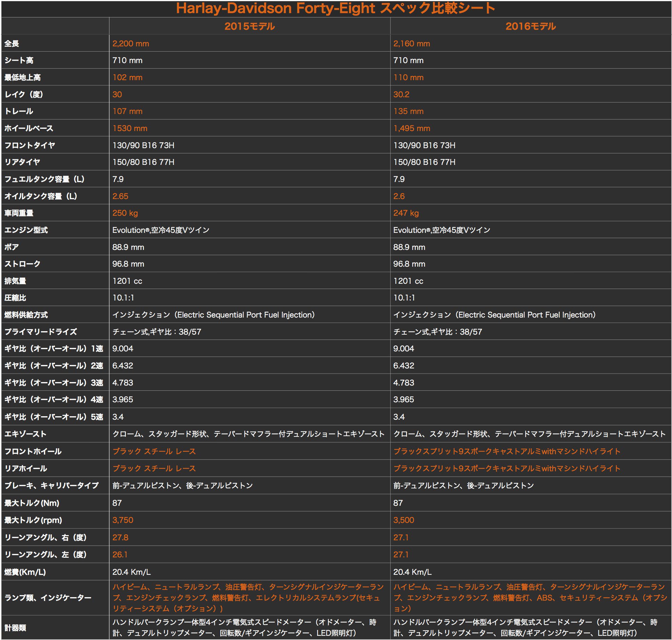Image resolution: width=672 pixels, height=640 pixels.
Task: Click the 'ストローク' row label
Action: tap(22, 264)
